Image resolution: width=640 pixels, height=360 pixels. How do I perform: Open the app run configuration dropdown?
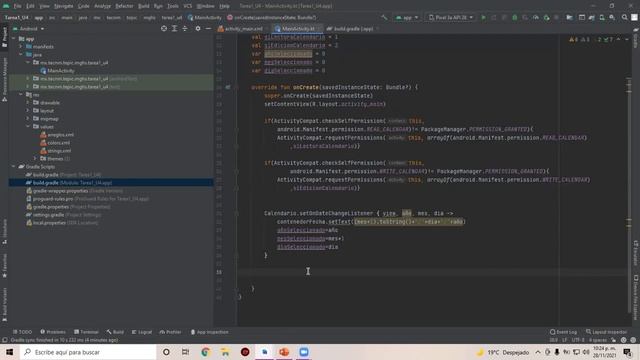[x=407, y=18]
